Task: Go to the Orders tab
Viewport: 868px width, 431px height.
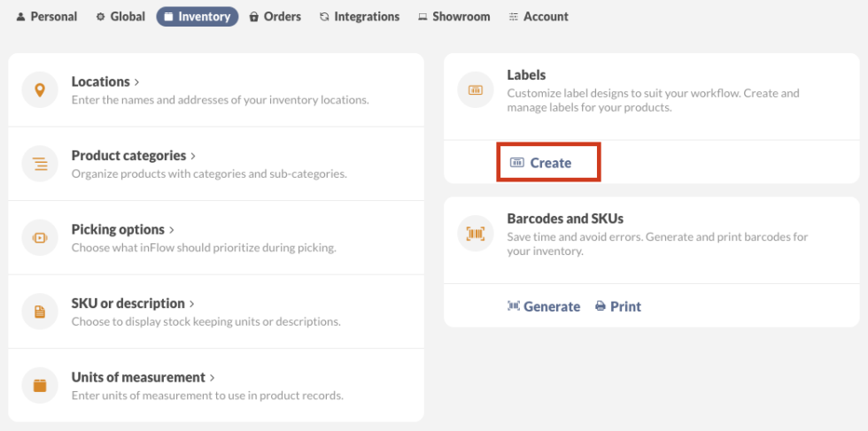Action: pyautogui.click(x=275, y=17)
